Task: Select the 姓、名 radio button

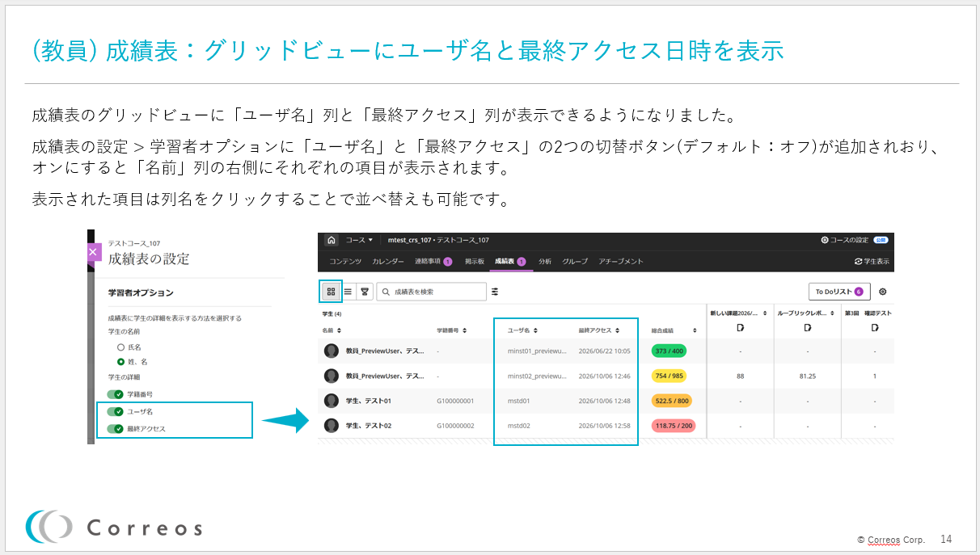Action: (x=120, y=361)
